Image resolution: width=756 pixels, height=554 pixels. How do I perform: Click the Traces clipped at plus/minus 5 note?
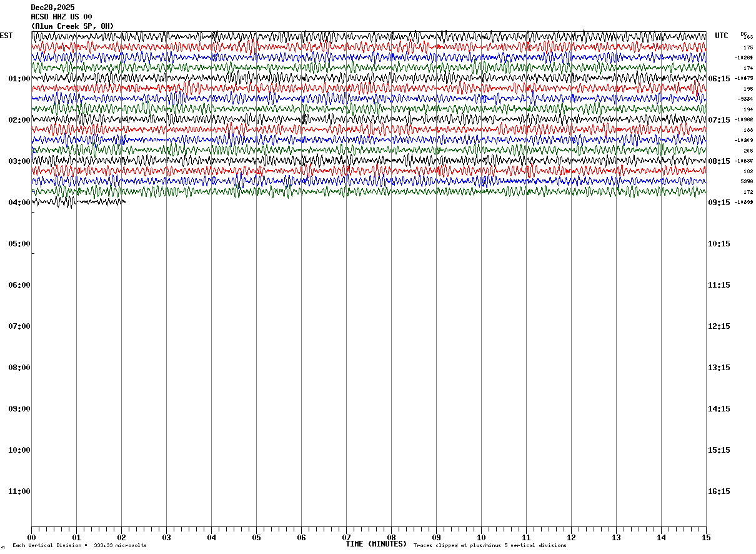490,546
